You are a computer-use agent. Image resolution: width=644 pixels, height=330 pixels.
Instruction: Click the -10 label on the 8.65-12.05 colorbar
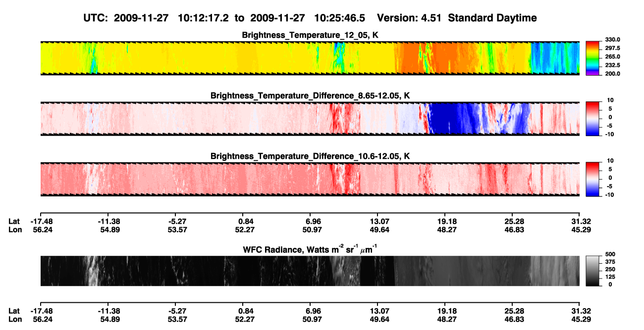click(x=609, y=134)
